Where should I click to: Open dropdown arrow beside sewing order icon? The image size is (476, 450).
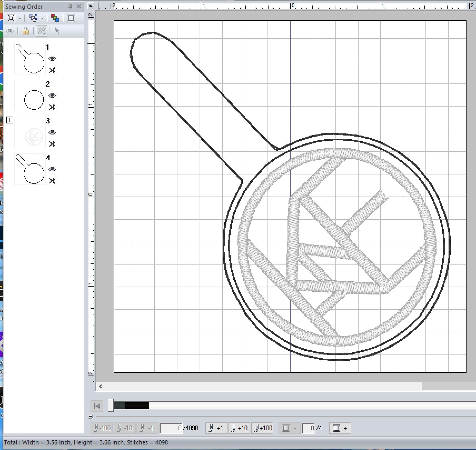[x=42, y=18]
